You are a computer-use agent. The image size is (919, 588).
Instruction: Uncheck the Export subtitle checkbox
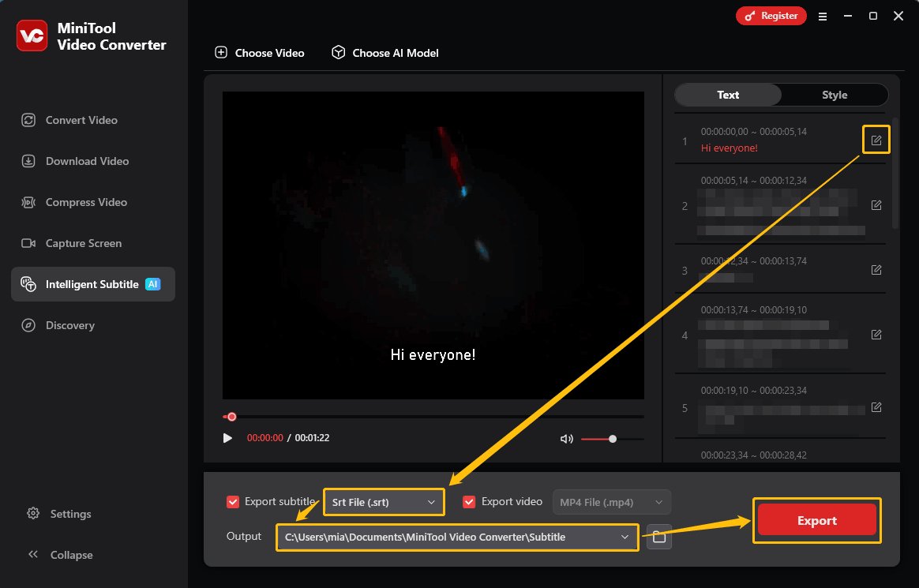coord(233,501)
